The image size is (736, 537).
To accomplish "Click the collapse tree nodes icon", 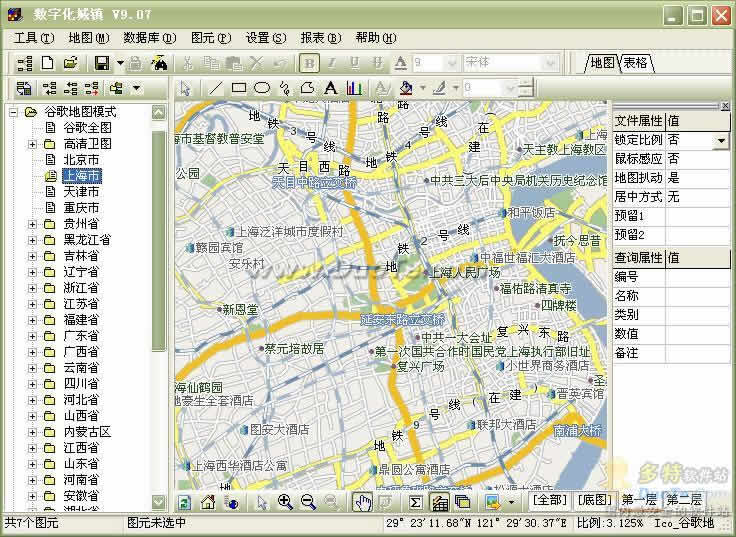I will [x=71, y=88].
